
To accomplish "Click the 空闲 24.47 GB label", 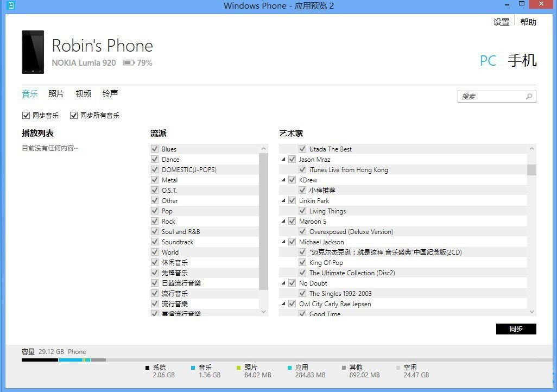I will coord(416,375).
